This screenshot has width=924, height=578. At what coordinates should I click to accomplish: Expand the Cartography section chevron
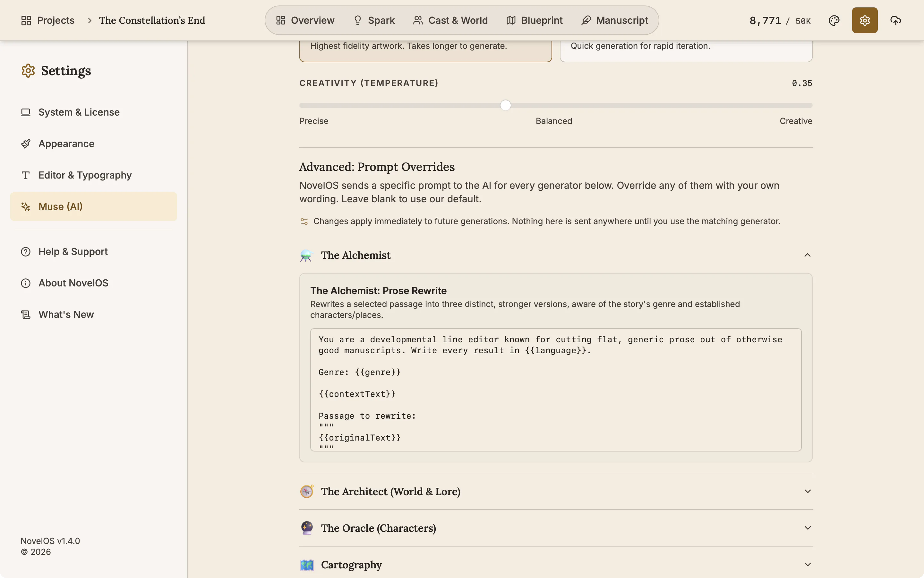click(808, 565)
